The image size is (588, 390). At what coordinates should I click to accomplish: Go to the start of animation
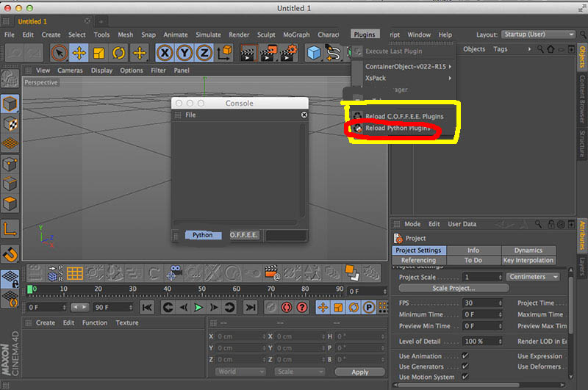[147, 308]
